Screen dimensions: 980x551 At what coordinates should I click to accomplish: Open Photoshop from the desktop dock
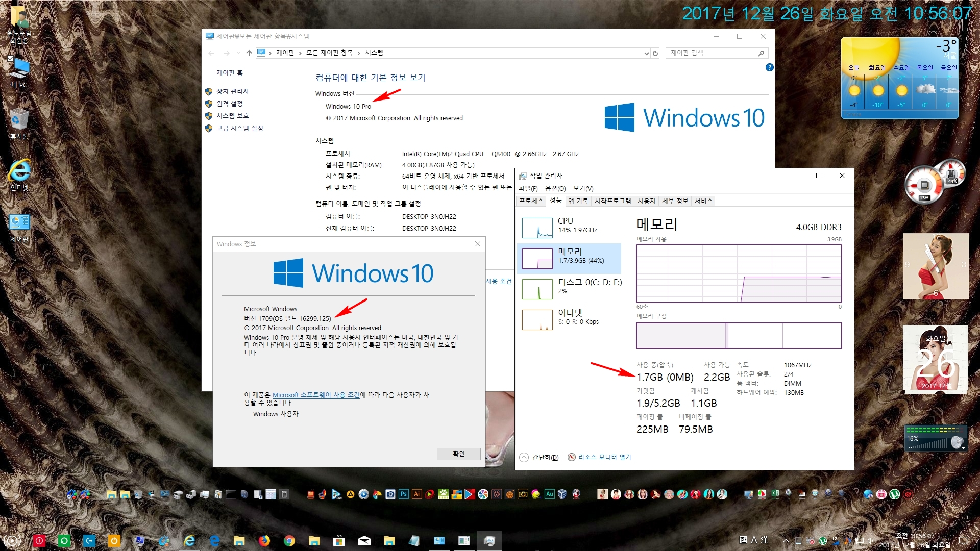point(403,494)
